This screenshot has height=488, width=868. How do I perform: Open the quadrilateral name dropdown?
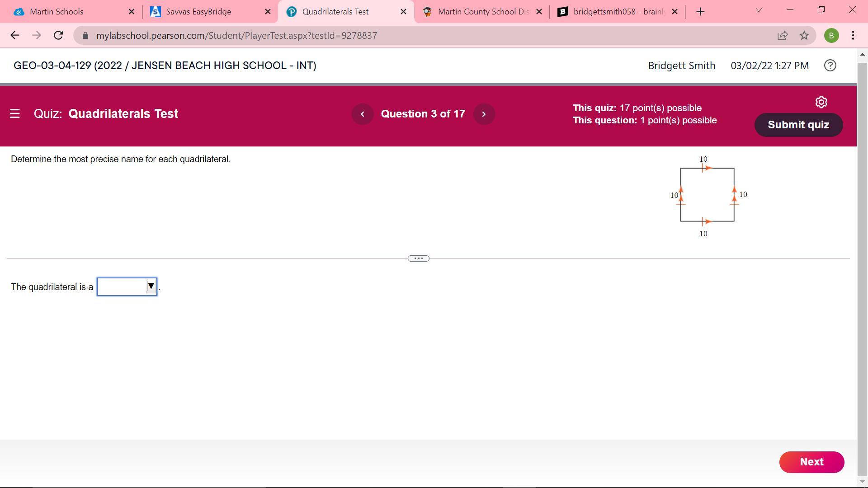[127, 287]
